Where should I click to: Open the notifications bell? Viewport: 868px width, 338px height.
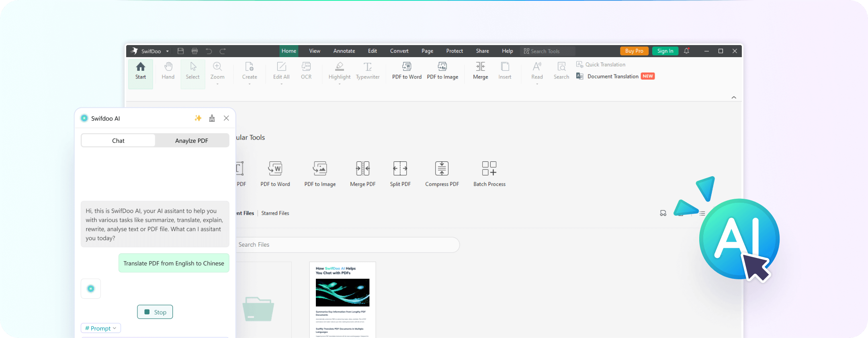[x=686, y=51]
